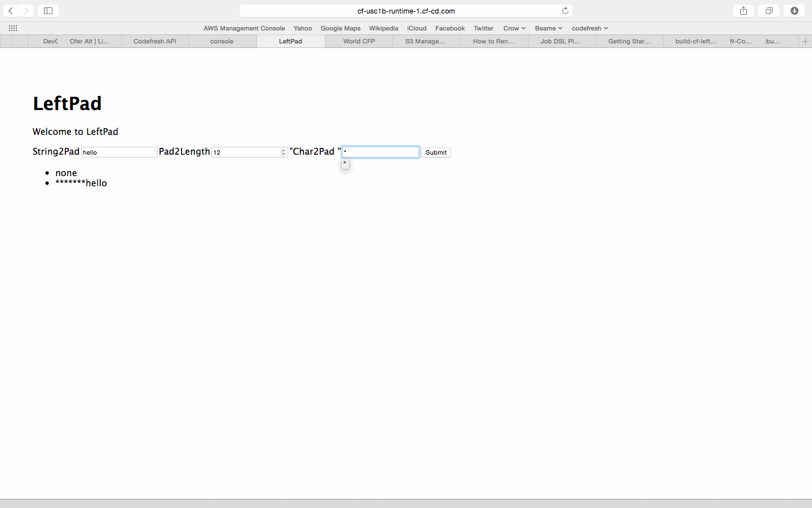Open the Wikipedia bookmark
Viewport: 812px width, 508px height.
point(383,28)
